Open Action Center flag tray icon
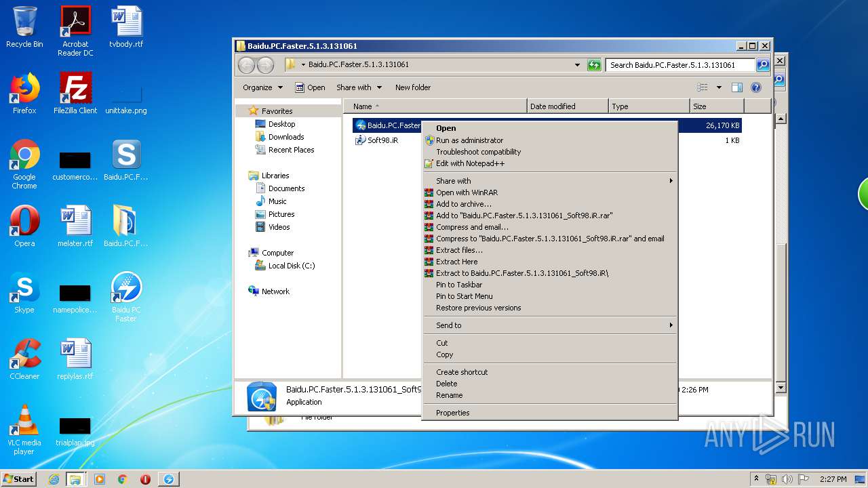The image size is (868, 488). point(804,479)
